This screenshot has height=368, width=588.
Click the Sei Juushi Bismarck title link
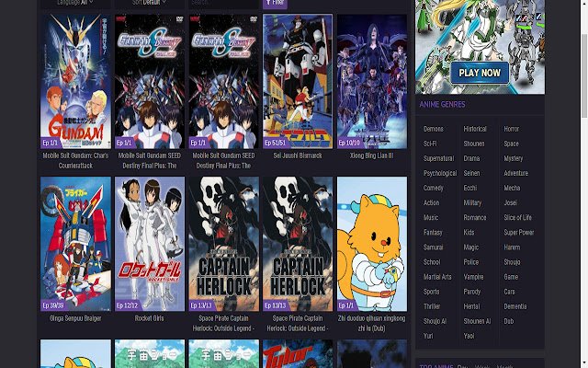click(x=298, y=155)
